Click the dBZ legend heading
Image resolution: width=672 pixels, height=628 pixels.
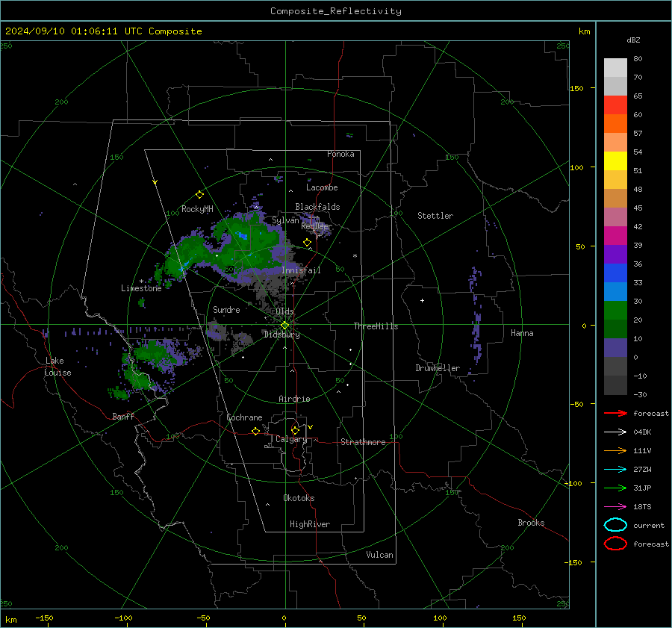pyautogui.click(x=633, y=40)
